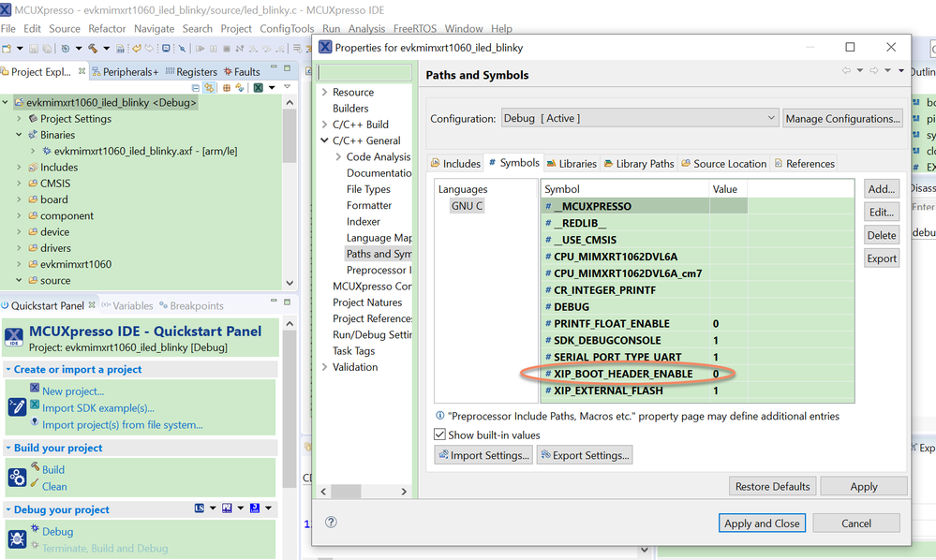Viewport: 936px width, 560px height.
Task: Click Apply and Close button
Action: coord(762,523)
